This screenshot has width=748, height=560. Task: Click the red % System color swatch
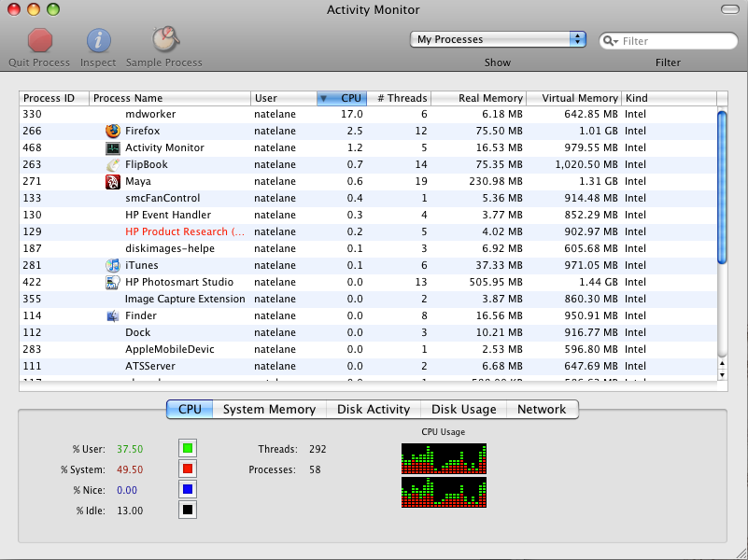point(188,469)
